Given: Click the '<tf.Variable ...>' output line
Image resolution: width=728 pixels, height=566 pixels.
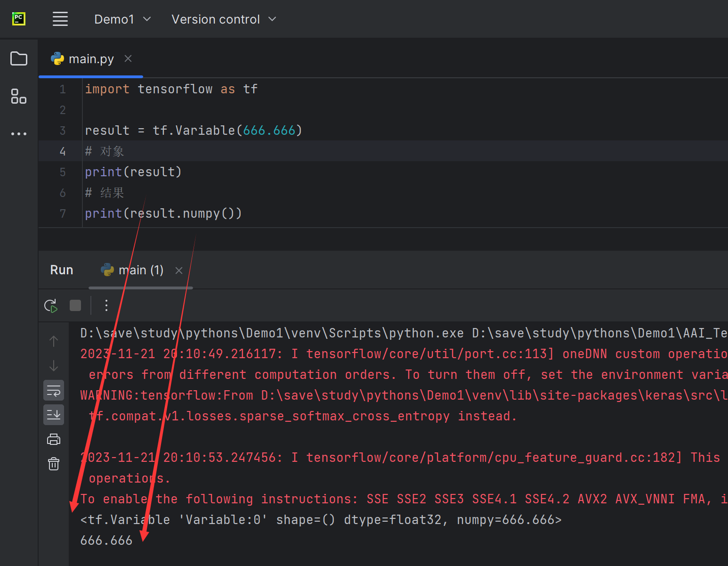Looking at the screenshot, I should (x=321, y=520).
